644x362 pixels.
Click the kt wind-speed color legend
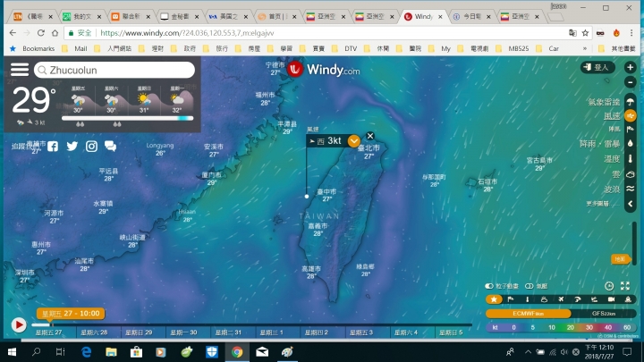coord(561,327)
